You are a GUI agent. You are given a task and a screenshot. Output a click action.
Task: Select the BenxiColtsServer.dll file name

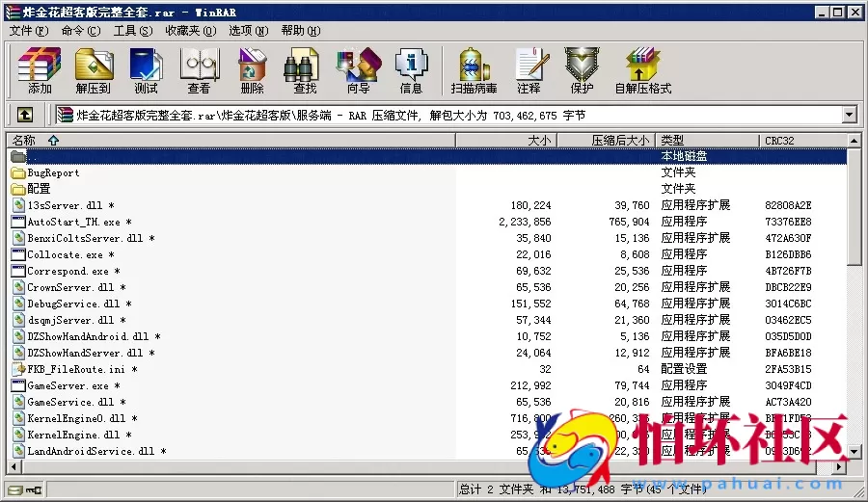point(85,238)
